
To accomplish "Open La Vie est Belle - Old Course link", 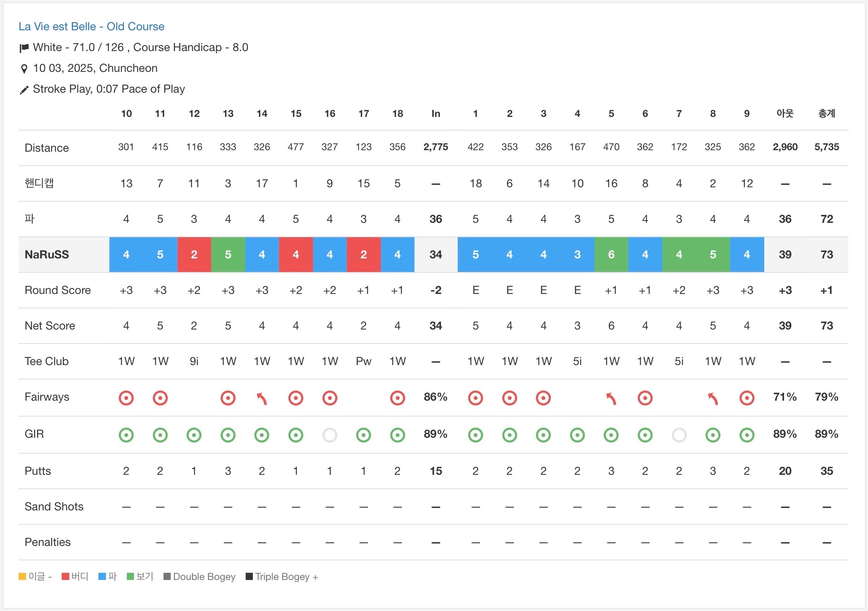I will pyautogui.click(x=91, y=26).
